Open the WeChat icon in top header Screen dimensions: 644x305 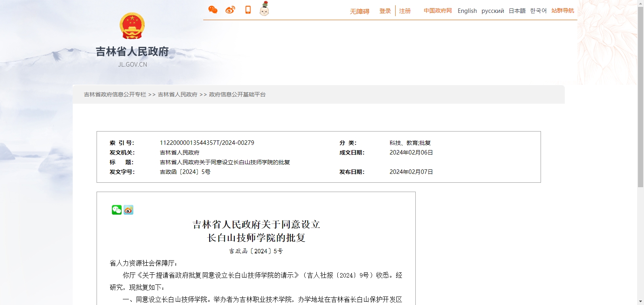point(213,10)
